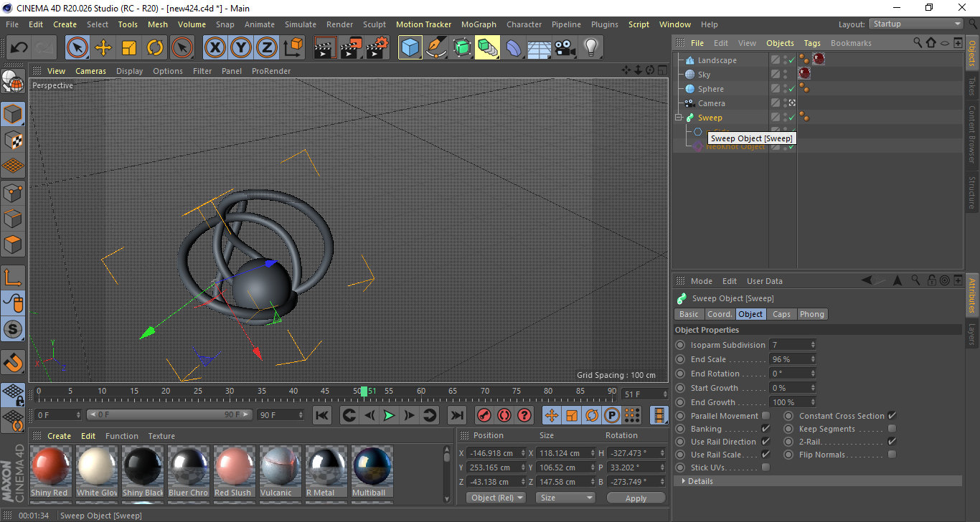This screenshot has height=522, width=980.
Task: Select the Landscape object in tree
Action: coord(717,60)
